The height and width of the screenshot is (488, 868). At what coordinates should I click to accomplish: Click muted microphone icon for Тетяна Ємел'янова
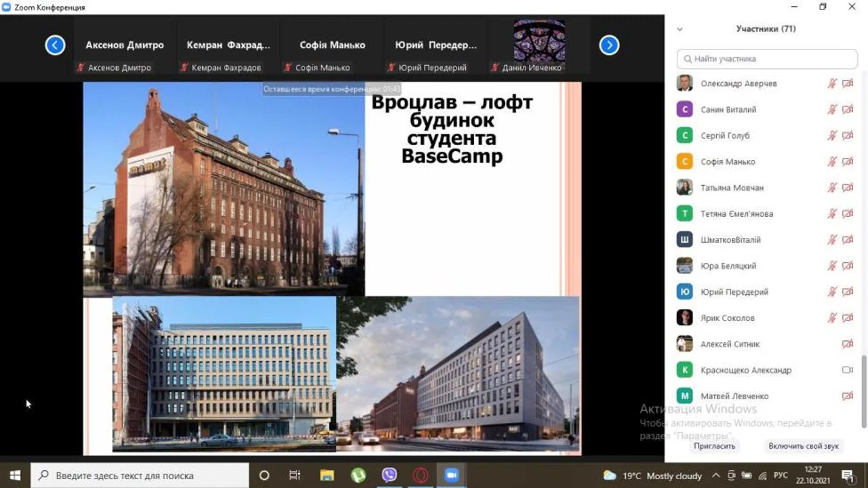point(832,214)
